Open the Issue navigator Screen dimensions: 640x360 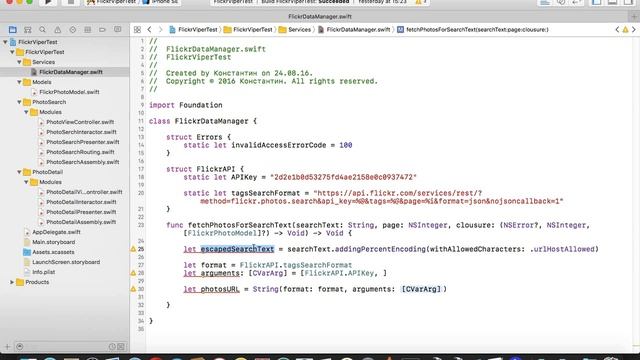58,29
